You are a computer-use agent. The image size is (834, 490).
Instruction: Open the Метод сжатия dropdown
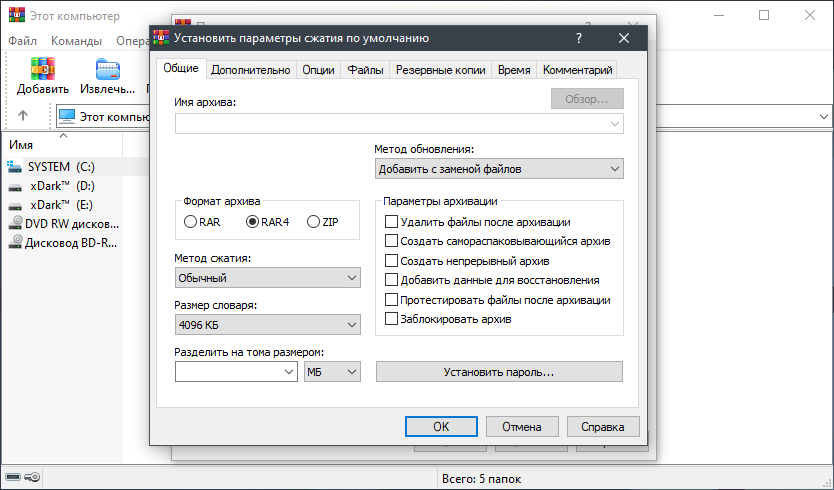268,278
